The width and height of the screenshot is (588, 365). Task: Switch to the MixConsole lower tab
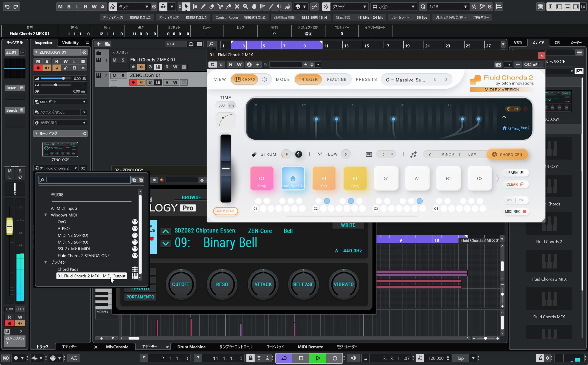(117, 347)
